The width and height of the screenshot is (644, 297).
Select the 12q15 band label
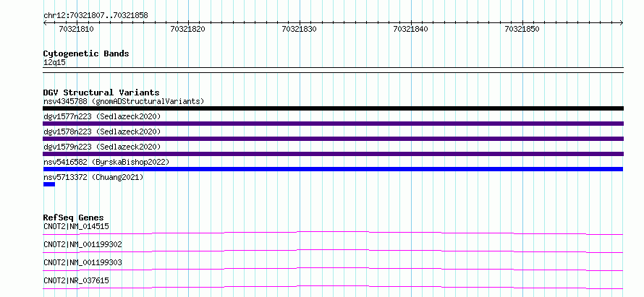(x=54, y=62)
